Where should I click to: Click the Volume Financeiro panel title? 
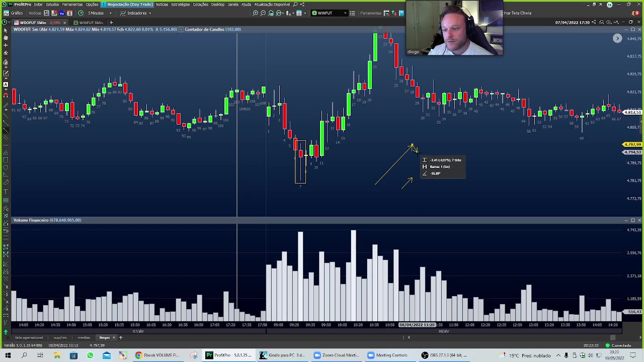[x=47, y=220]
